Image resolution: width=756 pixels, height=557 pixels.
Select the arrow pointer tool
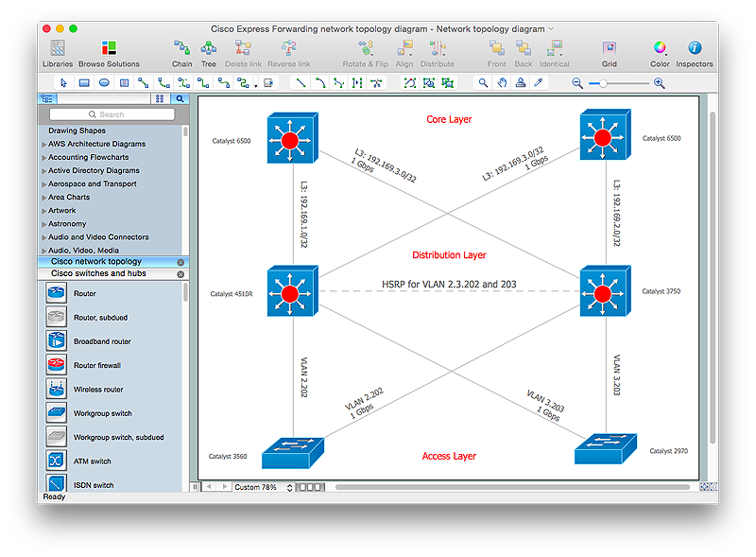pos(63,83)
